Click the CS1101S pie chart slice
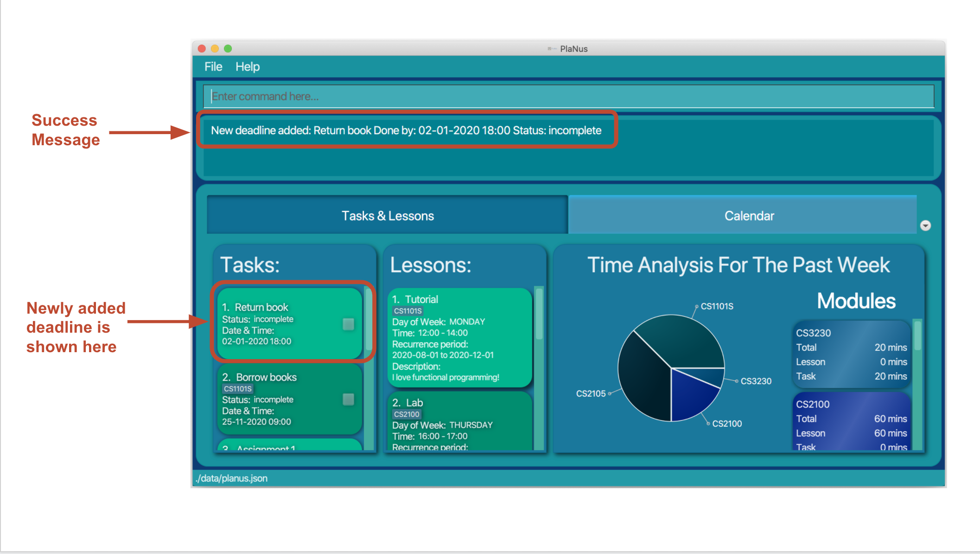Image resolution: width=980 pixels, height=554 pixels. pyautogui.click(x=681, y=340)
